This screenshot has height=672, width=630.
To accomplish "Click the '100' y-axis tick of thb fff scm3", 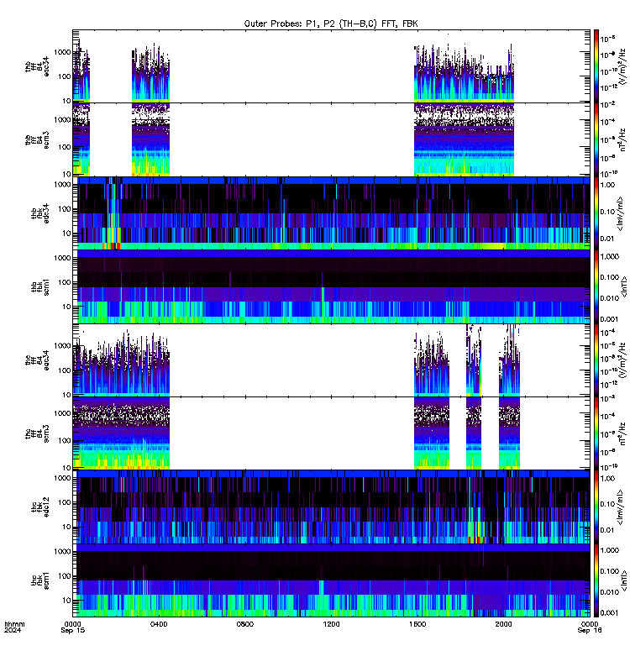I will tap(65, 147).
